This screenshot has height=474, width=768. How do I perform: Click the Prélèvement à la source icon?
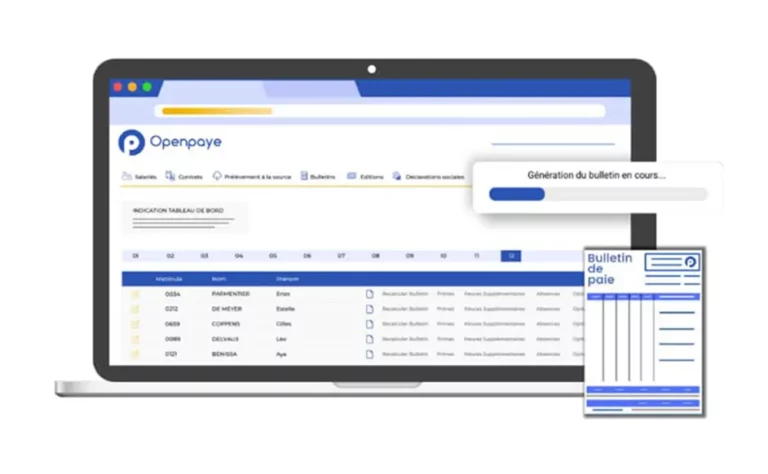point(218,176)
